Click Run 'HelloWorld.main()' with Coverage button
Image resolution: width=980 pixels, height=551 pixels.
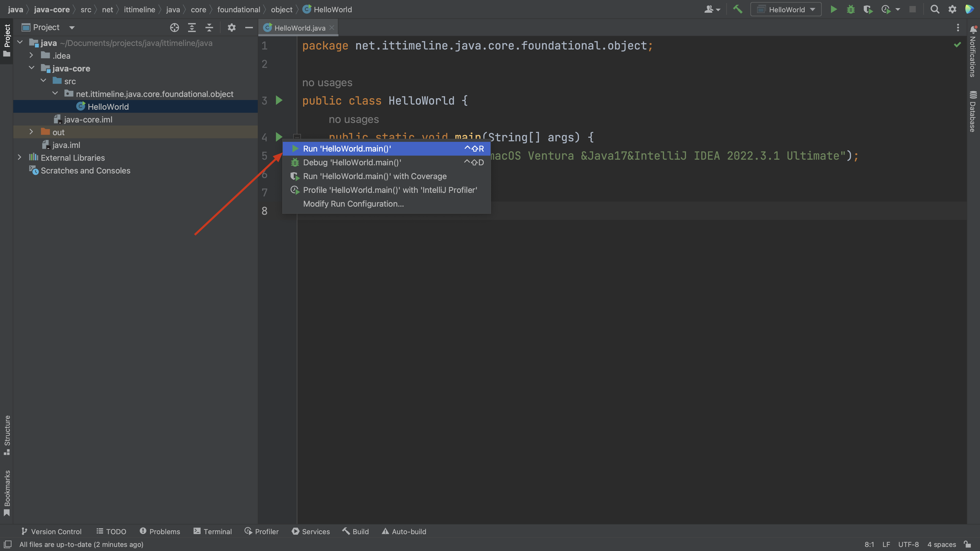tap(375, 176)
